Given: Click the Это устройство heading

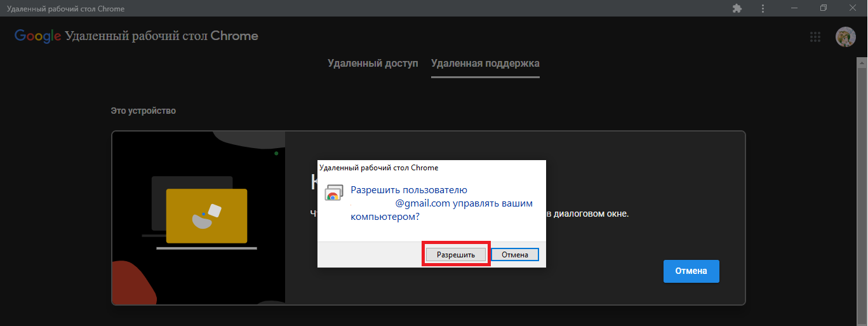Looking at the screenshot, I should 144,111.
